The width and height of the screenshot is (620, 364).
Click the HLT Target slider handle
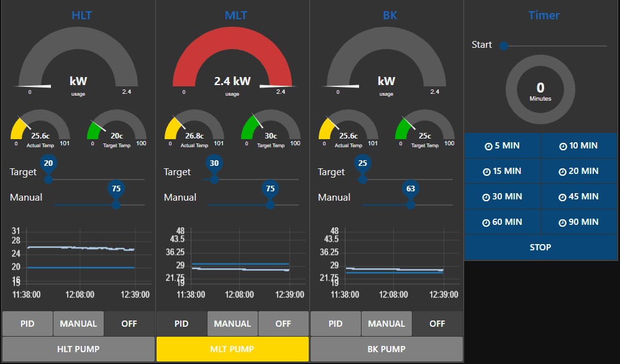click(x=48, y=179)
